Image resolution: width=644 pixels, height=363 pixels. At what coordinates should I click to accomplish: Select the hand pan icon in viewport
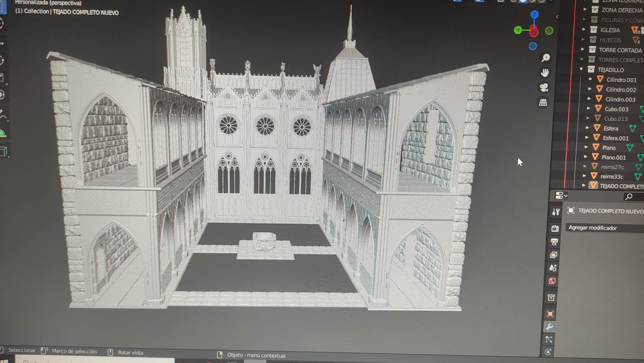(x=545, y=72)
